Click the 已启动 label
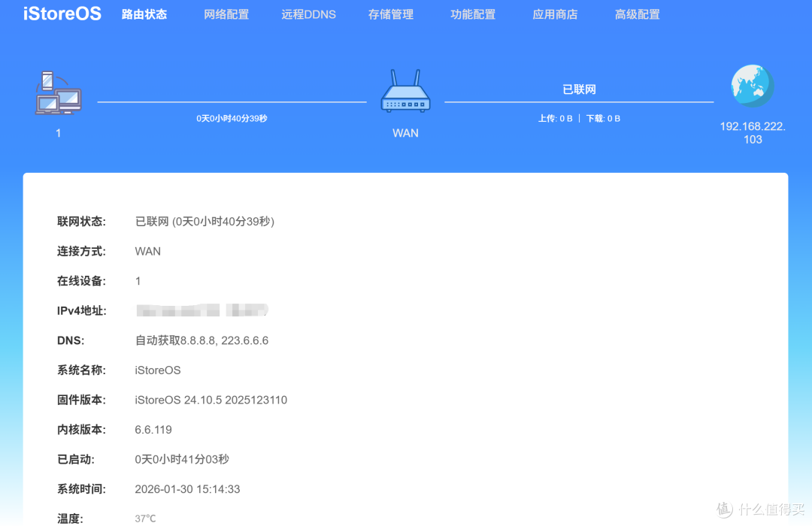Viewport: 812px width, 526px height. [76, 459]
